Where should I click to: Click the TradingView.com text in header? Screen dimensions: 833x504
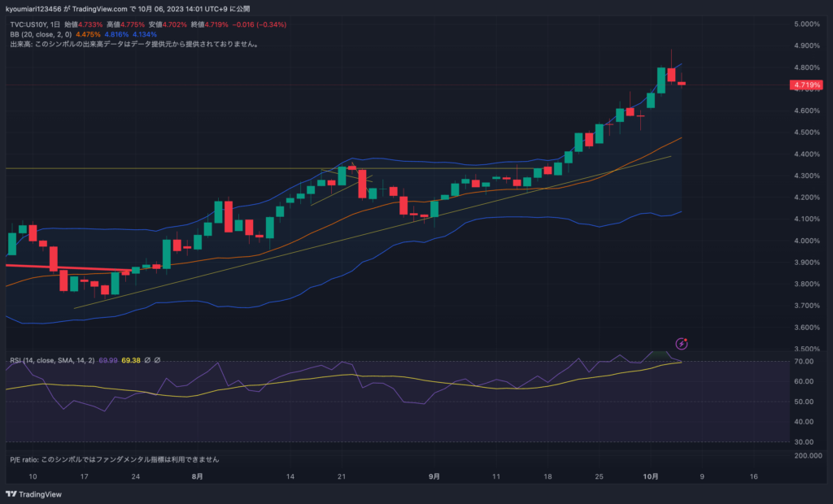click(x=99, y=9)
